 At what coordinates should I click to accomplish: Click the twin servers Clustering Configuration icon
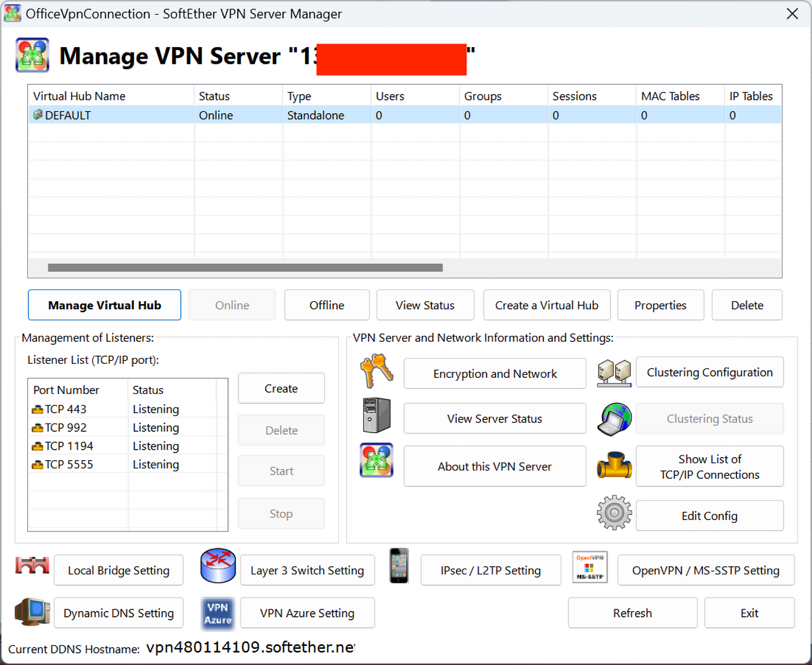pyautogui.click(x=614, y=373)
